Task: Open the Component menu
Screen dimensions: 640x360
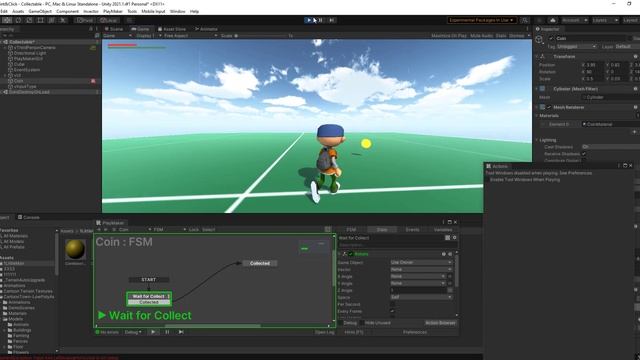Action: click(67, 11)
